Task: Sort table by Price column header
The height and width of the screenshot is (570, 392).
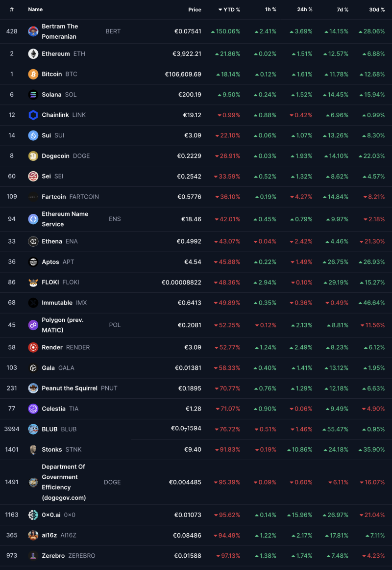Action: 195,10
